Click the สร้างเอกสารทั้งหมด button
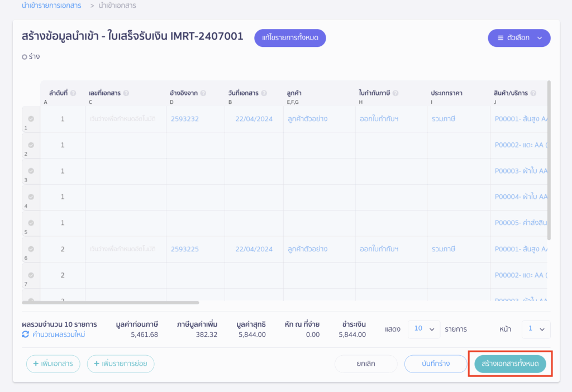 click(510, 364)
